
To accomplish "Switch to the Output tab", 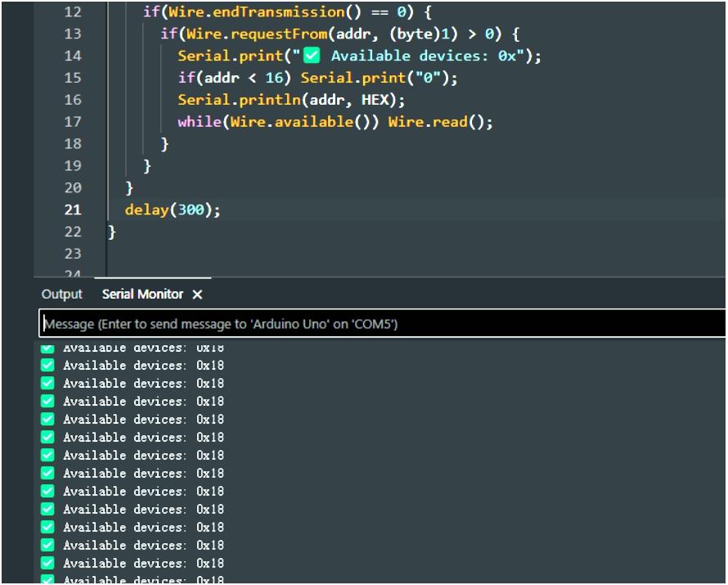I will pos(62,294).
